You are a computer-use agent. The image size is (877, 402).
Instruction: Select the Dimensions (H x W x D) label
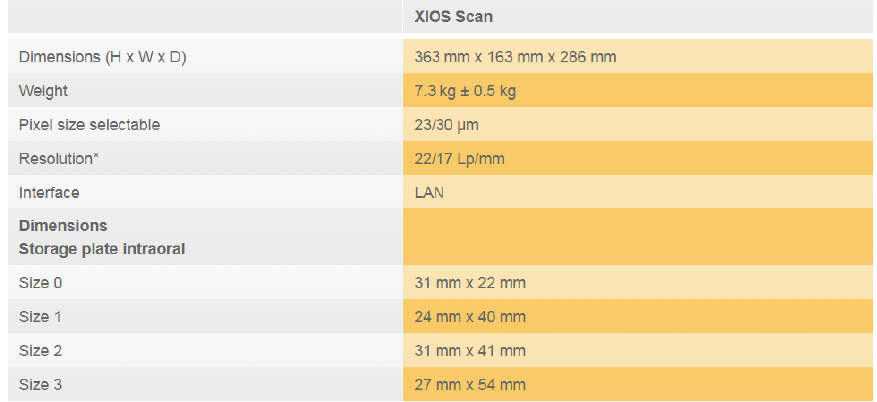coord(102,56)
